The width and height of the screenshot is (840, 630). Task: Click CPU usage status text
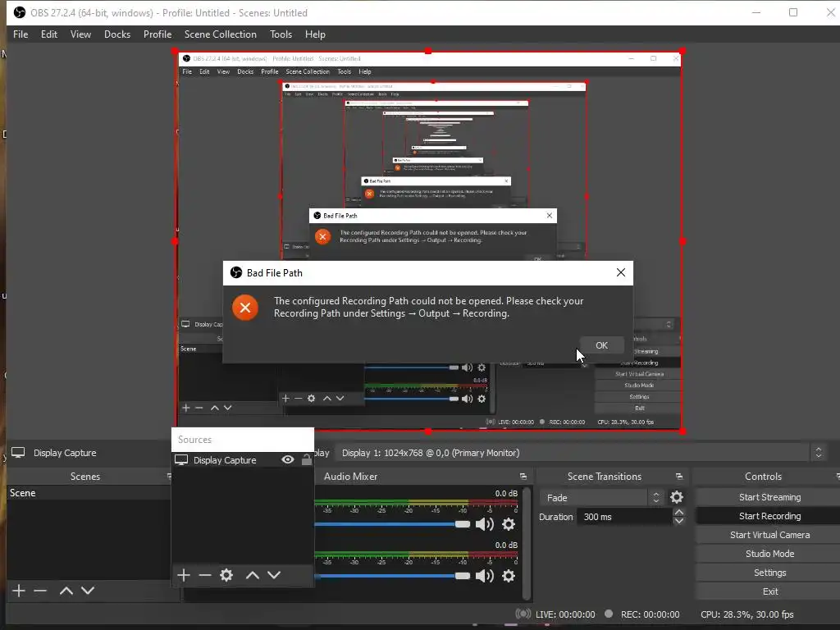pos(746,614)
